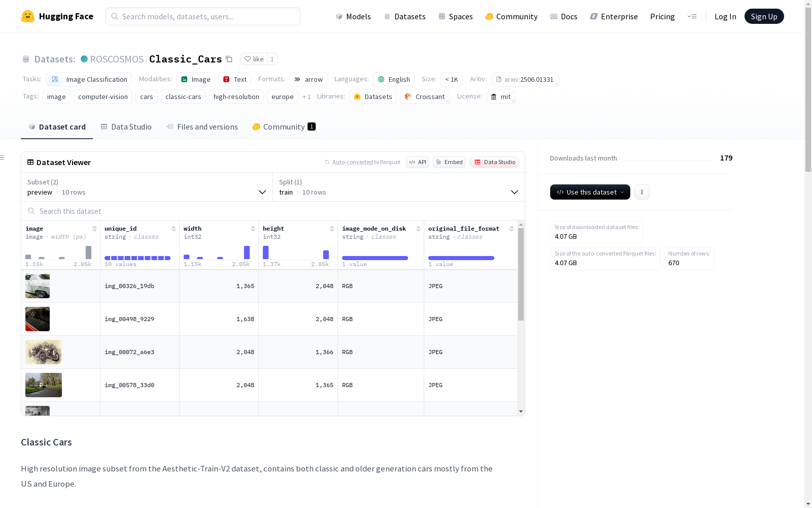Viewport: 812px width, 508px height.
Task: Select the English language tag
Action: [394, 79]
